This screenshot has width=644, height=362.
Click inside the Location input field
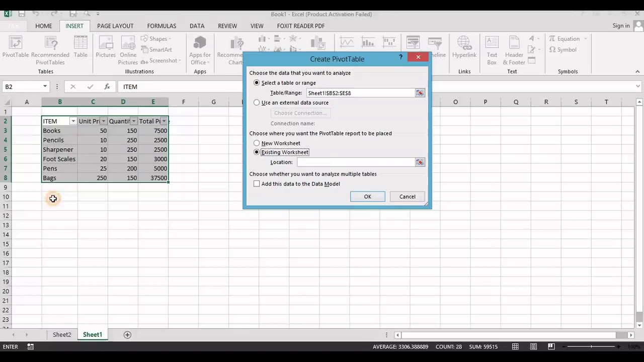click(355, 162)
